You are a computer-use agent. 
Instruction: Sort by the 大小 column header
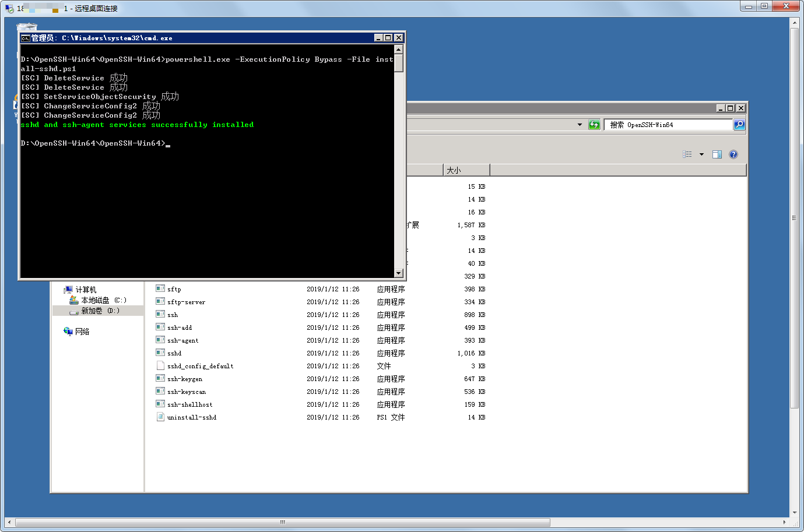[x=466, y=170]
